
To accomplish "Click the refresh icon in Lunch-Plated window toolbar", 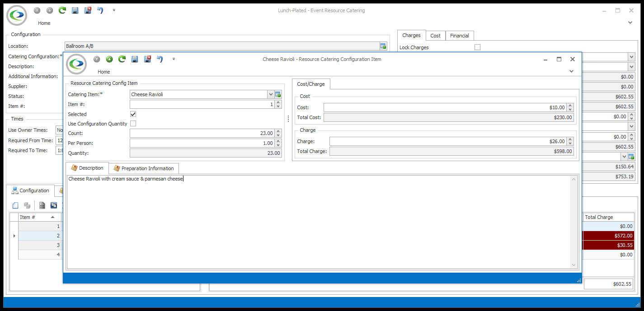I will point(62,10).
